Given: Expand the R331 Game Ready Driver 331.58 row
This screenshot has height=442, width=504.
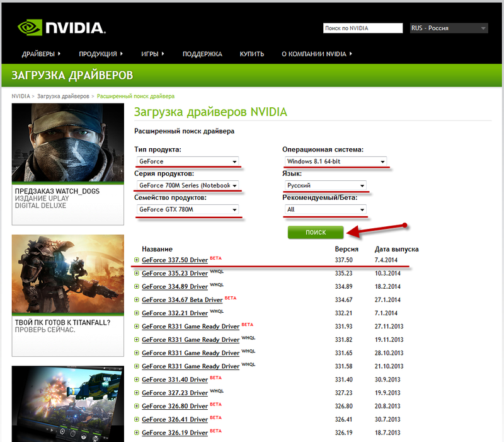Looking at the screenshot, I should pos(137,366).
